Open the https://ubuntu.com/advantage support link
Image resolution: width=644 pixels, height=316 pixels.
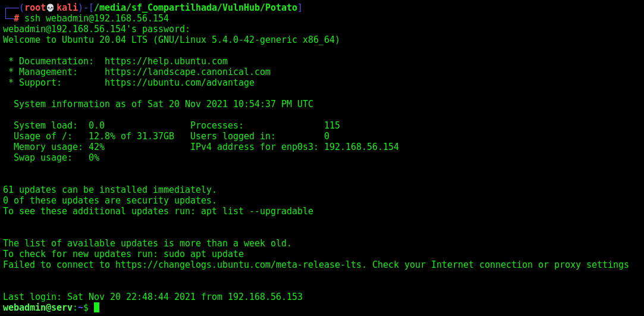point(180,83)
